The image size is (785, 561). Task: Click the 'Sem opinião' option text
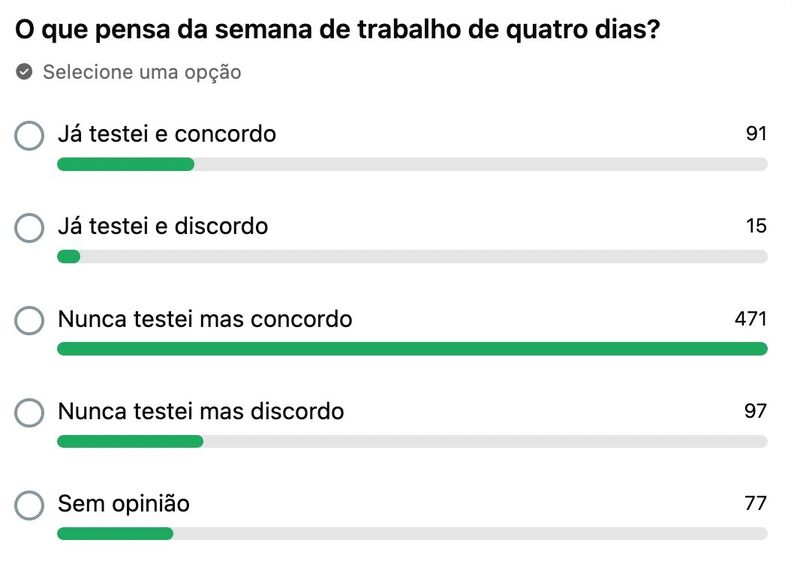pos(124,504)
